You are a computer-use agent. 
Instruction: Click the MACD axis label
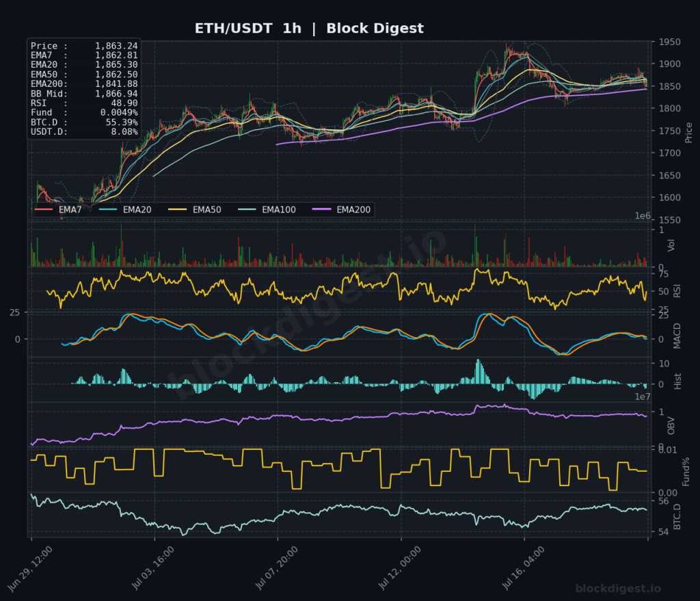click(x=677, y=336)
